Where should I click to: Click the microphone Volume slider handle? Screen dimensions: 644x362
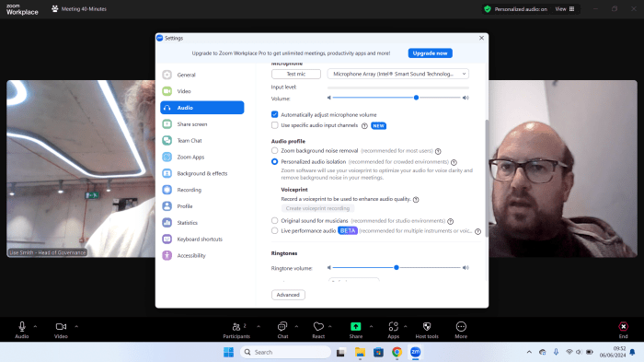point(416,98)
